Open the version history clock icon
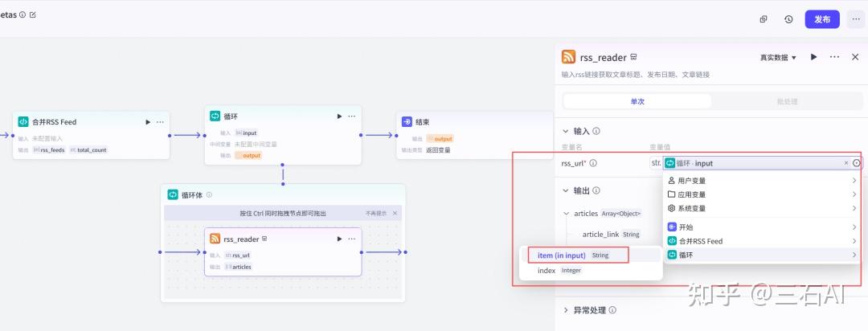The image size is (868, 331). point(788,19)
